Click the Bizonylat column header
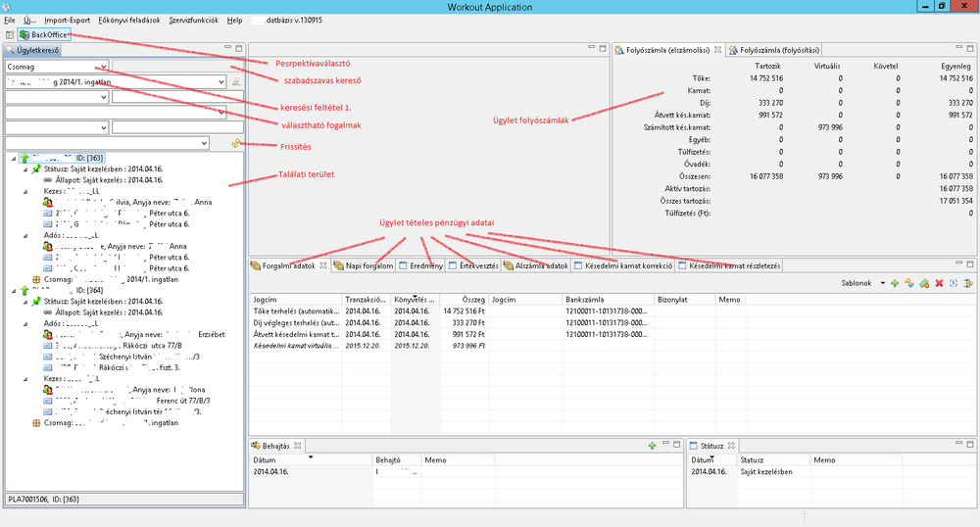Image resolution: width=980 pixels, height=527 pixels. click(x=684, y=300)
